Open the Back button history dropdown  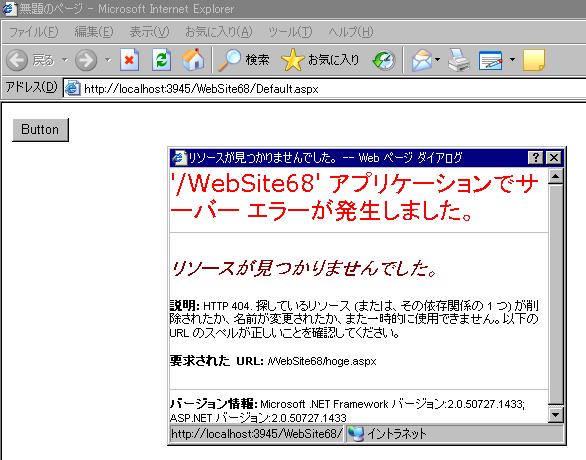[65, 60]
